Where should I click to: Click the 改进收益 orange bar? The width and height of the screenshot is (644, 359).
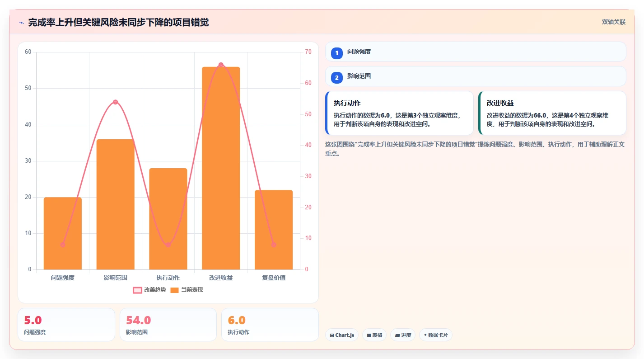tap(221, 168)
